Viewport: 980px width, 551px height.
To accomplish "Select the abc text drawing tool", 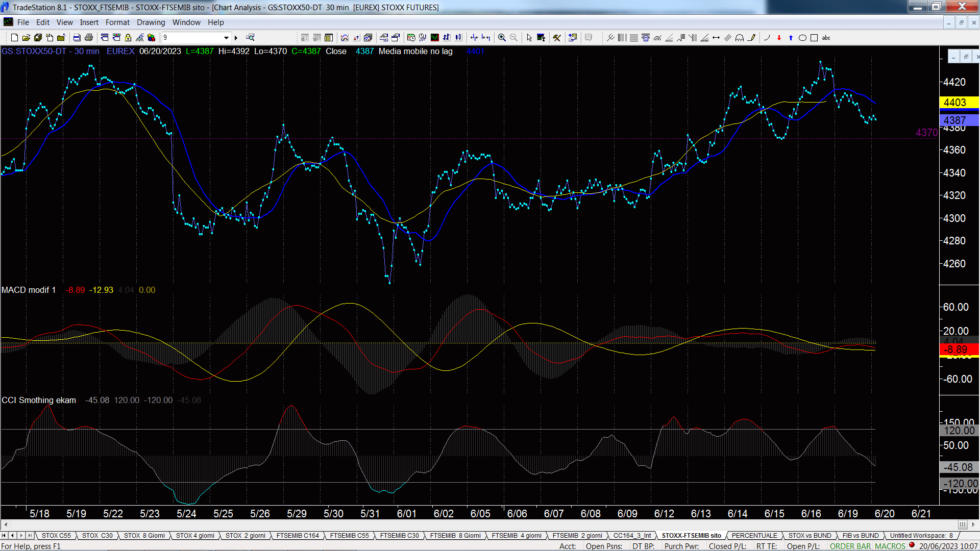I will click(x=826, y=38).
